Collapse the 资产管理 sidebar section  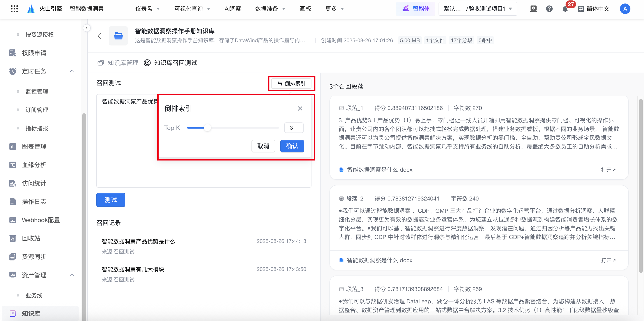(x=72, y=275)
